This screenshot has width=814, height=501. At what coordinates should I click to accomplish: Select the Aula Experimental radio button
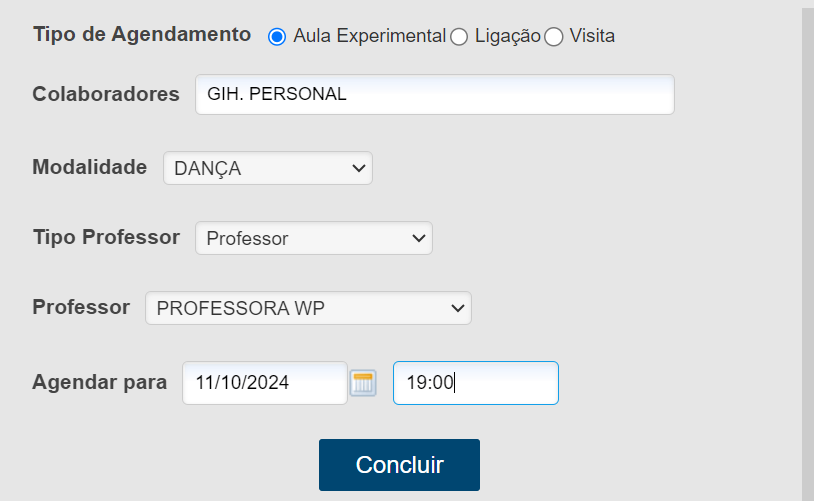(277, 37)
